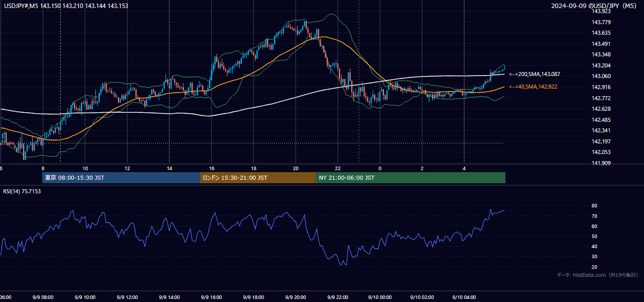
Task: Click the 9/10 00:00 date axis label
Action: coord(379,297)
